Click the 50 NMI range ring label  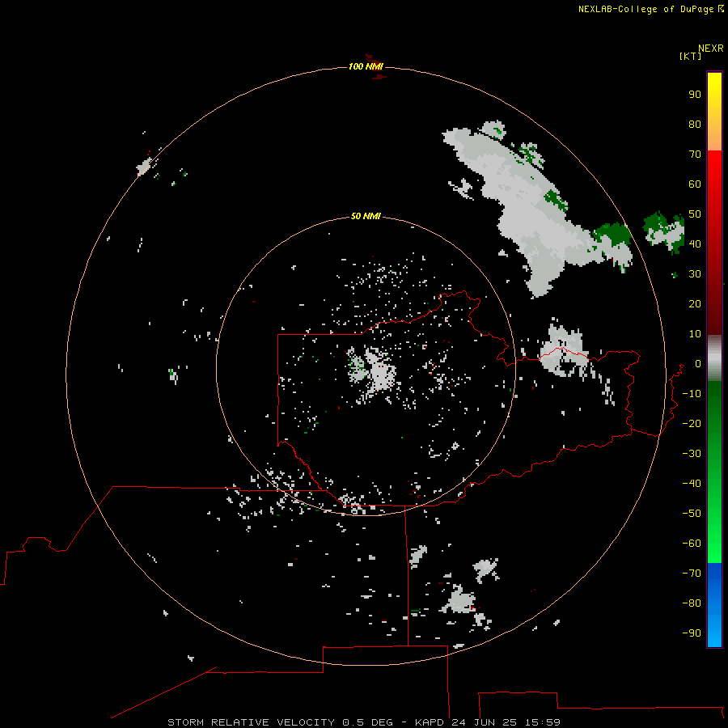coord(366,216)
